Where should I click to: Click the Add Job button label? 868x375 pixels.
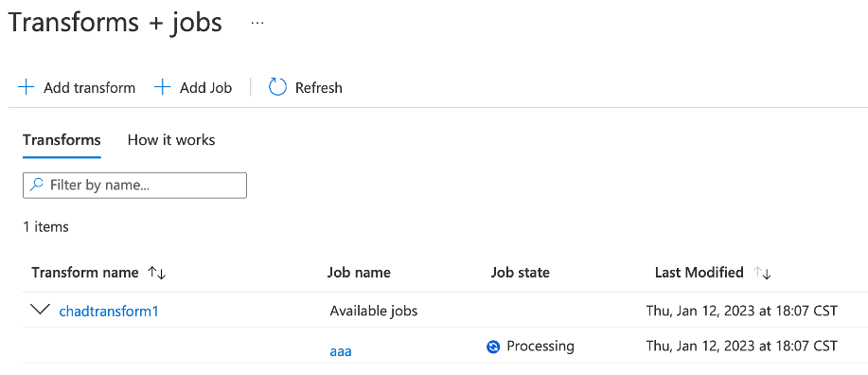[206, 87]
